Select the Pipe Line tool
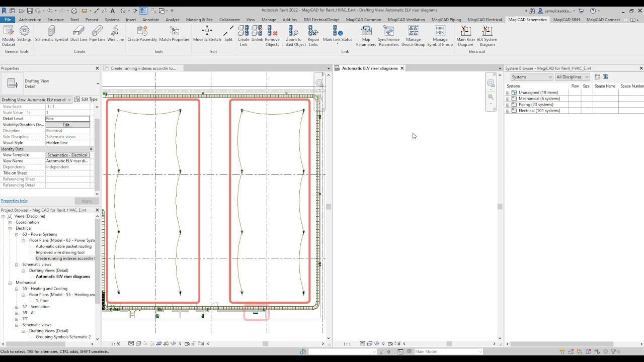The height and width of the screenshot is (362, 644). tap(97, 34)
